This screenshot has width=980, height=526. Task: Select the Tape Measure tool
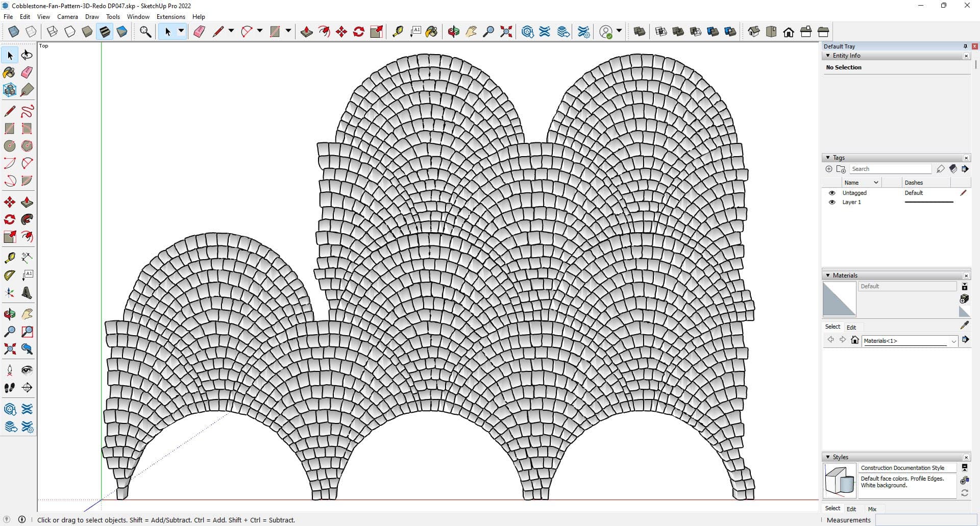[9, 258]
